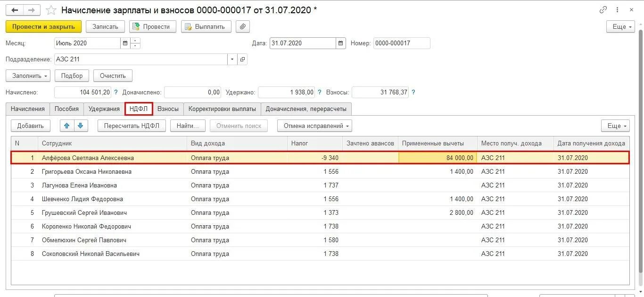Screen dimensions: 644x297
Task: Click the tax value 1 373
Action: click(331, 212)
